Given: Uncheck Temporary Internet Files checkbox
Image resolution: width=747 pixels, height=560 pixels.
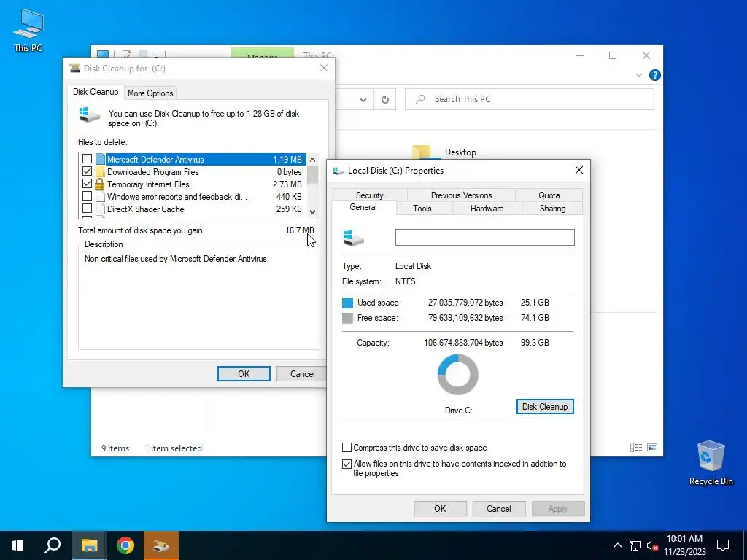Looking at the screenshot, I should pos(88,183).
